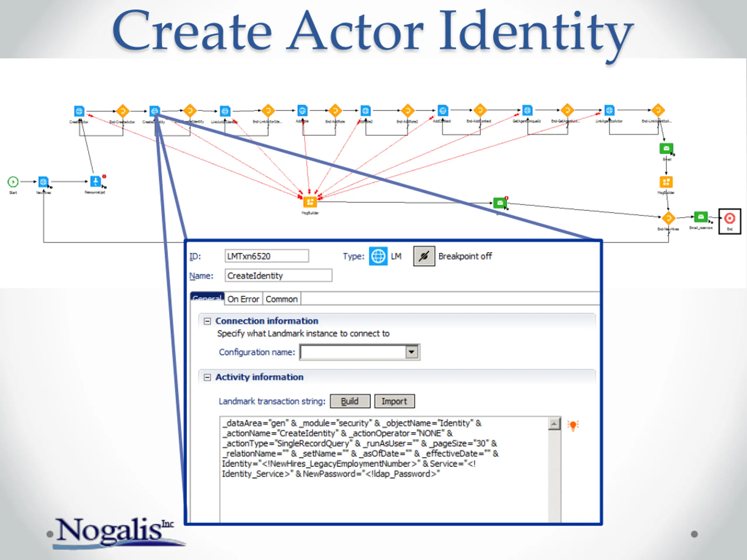Switch to the General tab
The image size is (747, 560).
(207, 299)
